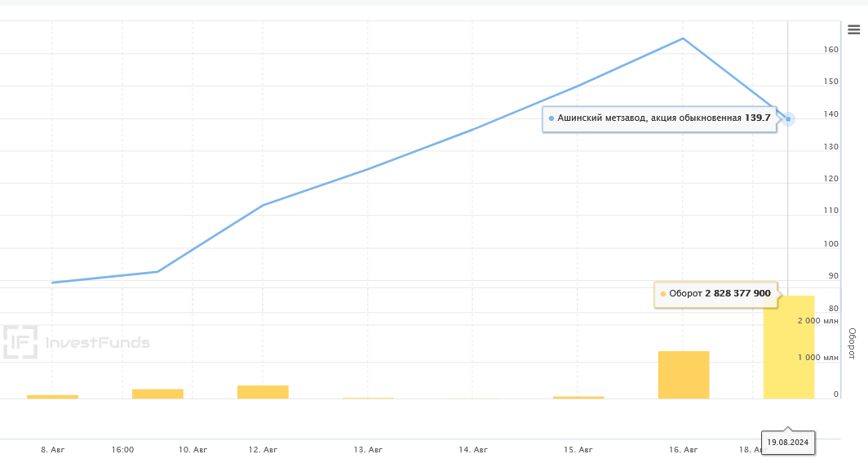The height and width of the screenshot is (472, 868).
Task: Click the x-axis label 16. Авг
Action: 683,450
